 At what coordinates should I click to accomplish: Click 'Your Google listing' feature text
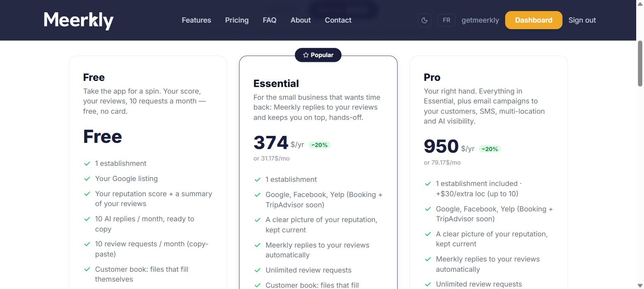coord(126,179)
